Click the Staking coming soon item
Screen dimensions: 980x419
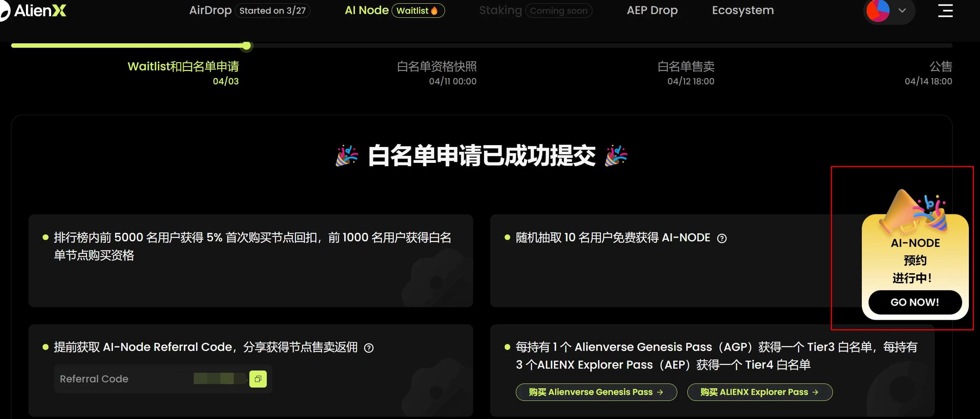[500, 10]
